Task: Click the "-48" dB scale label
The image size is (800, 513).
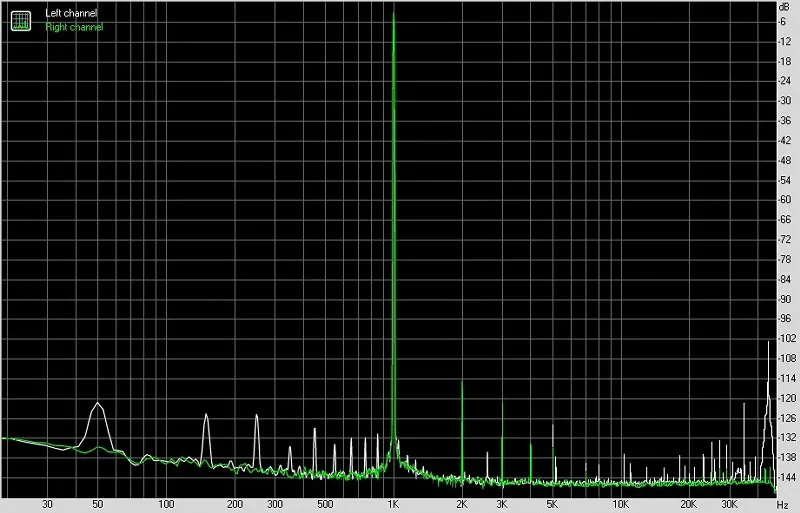Action: [784, 160]
